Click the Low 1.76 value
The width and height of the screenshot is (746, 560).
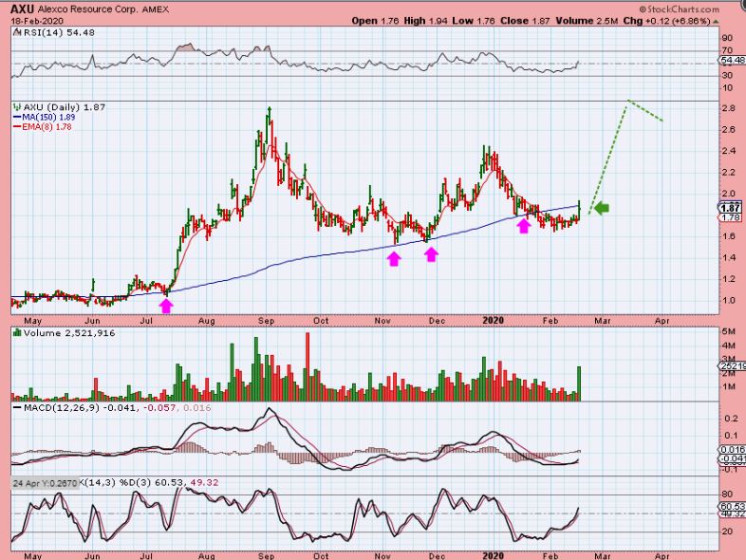coord(474,21)
